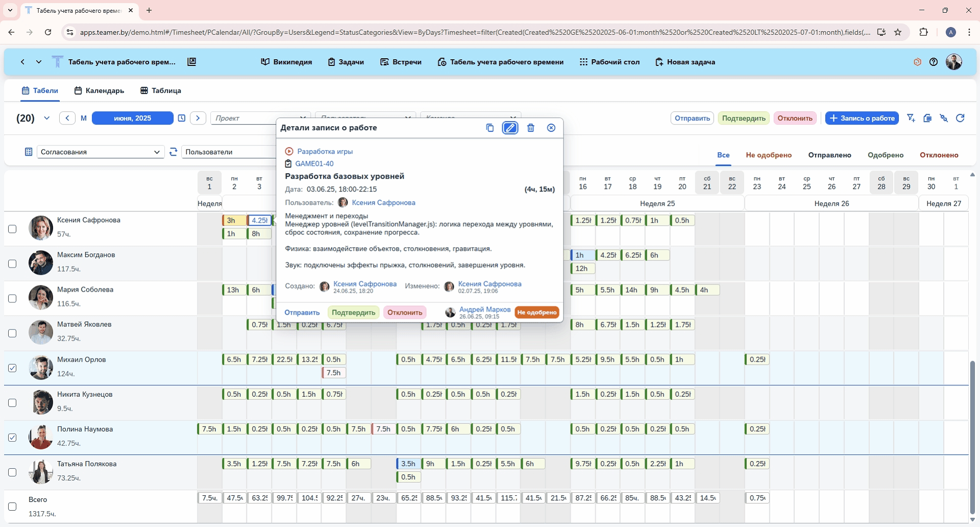Screen dimensions: 980x527
Task: Uncheck the Полина Наумова row checkbox
Action: [x=12, y=438]
